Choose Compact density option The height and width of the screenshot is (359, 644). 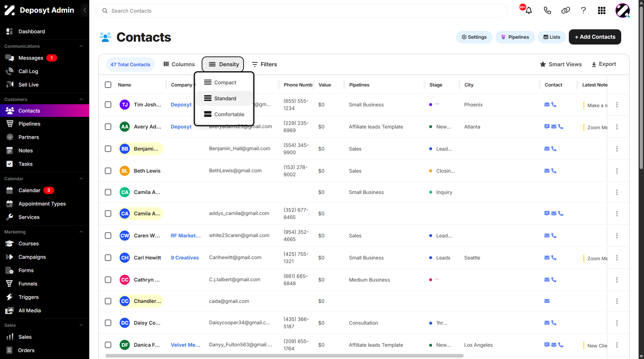click(x=224, y=83)
